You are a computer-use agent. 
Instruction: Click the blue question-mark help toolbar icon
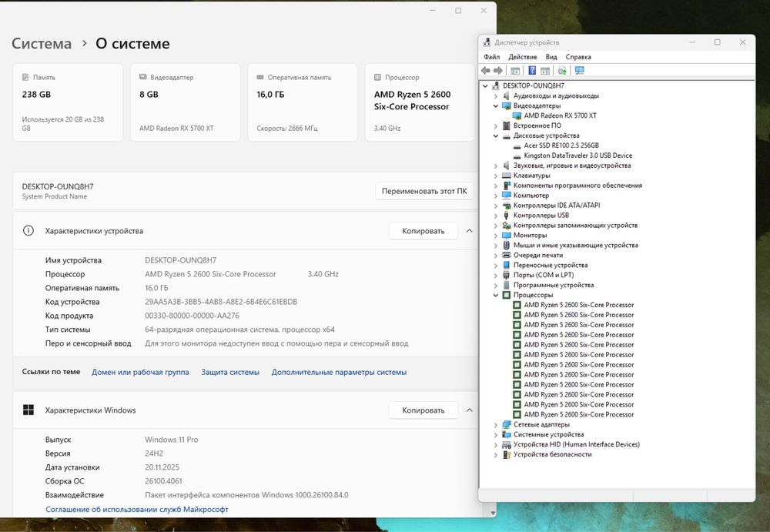coord(532,70)
